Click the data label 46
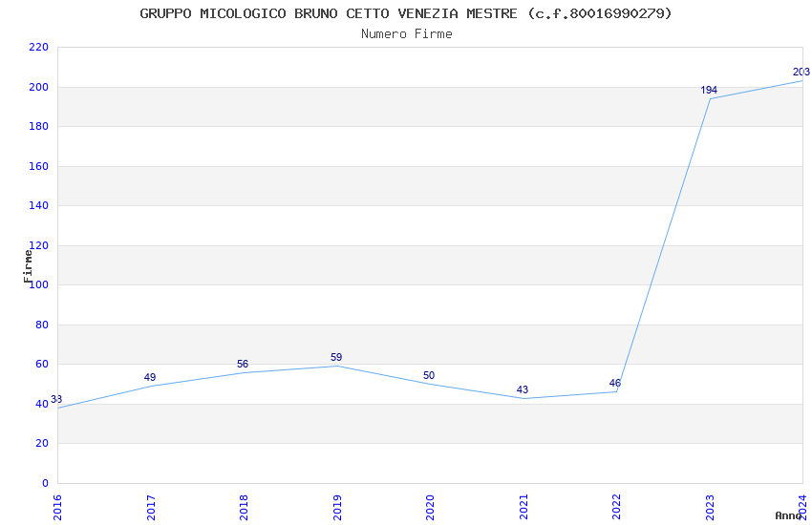 pos(614,384)
